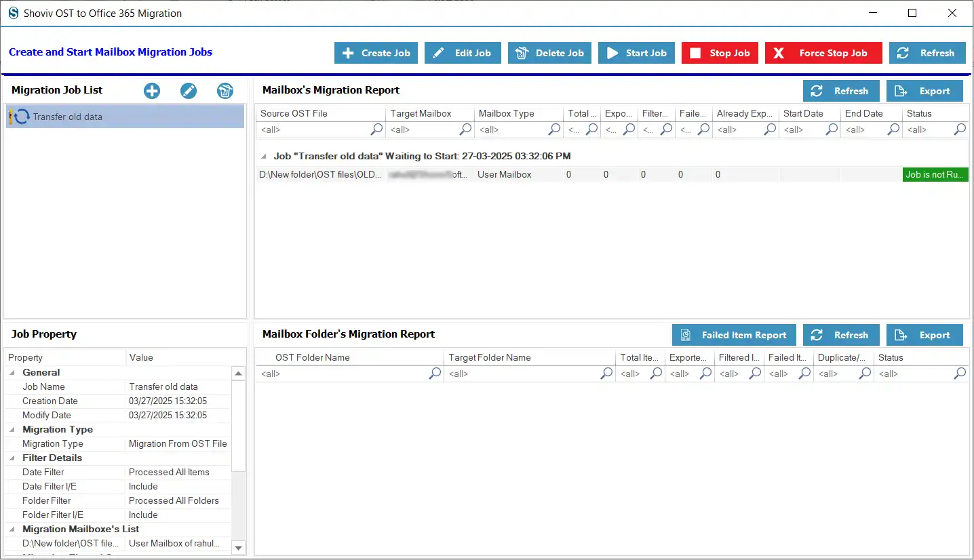This screenshot has width=974, height=560.
Task: Click search icon in Target Mailbox filter
Action: coord(465,129)
